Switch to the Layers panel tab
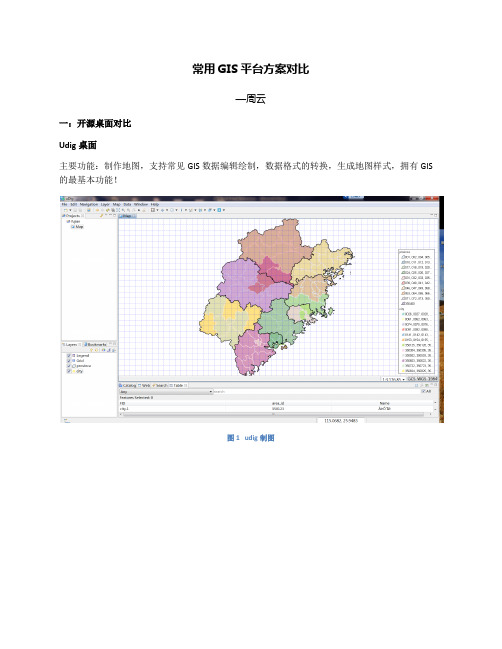Image resolution: width=502 pixels, height=649 pixels. pyautogui.click(x=71, y=344)
